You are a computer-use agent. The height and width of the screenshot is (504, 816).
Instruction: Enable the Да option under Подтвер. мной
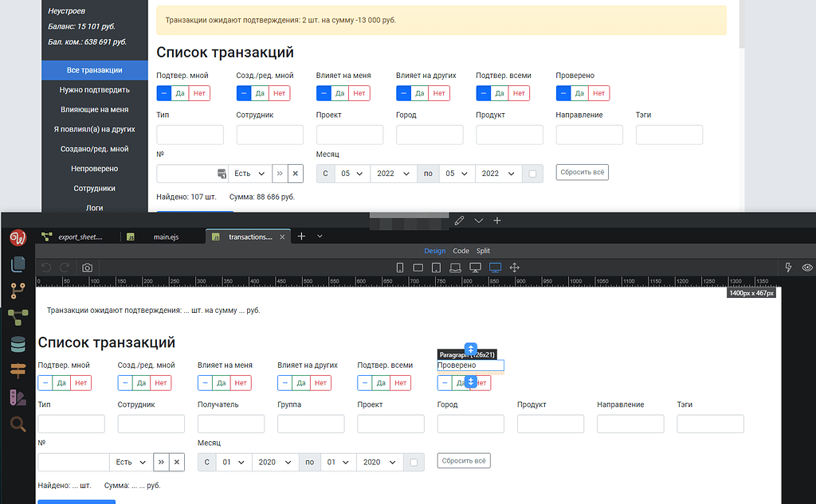click(x=62, y=383)
